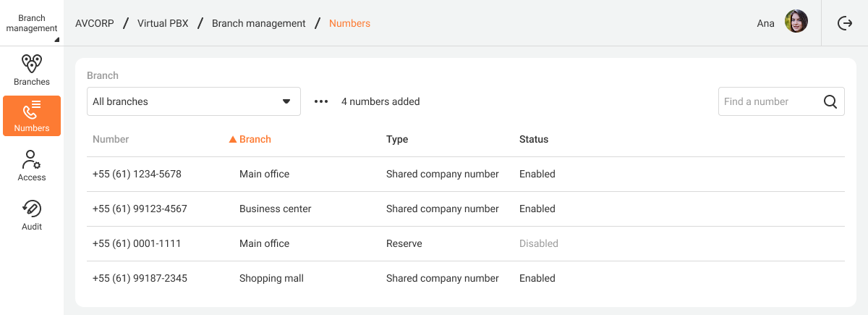Open Branch management breadcrumb link

[x=259, y=23]
